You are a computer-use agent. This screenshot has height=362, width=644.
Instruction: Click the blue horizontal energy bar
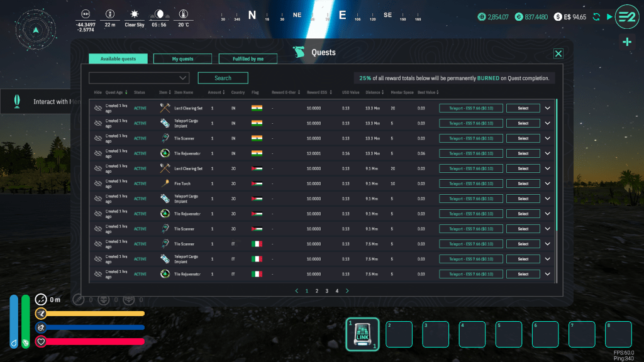95,327
